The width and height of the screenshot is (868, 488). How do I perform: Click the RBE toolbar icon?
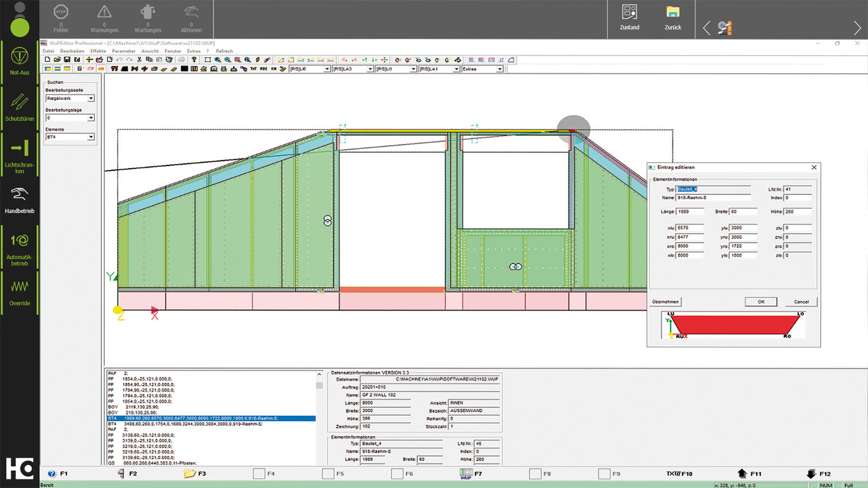click(264, 69)
